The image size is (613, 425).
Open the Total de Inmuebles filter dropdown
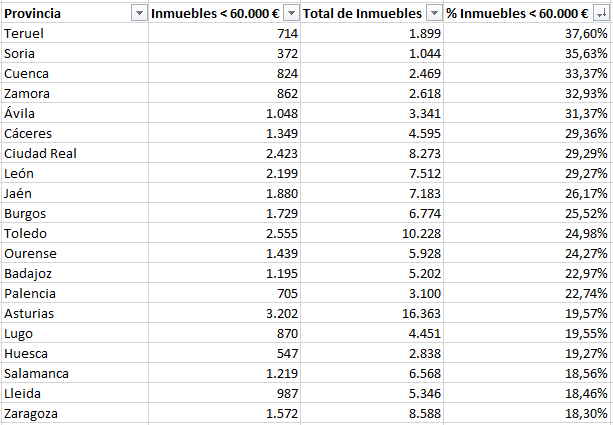(x=434, y=14)
